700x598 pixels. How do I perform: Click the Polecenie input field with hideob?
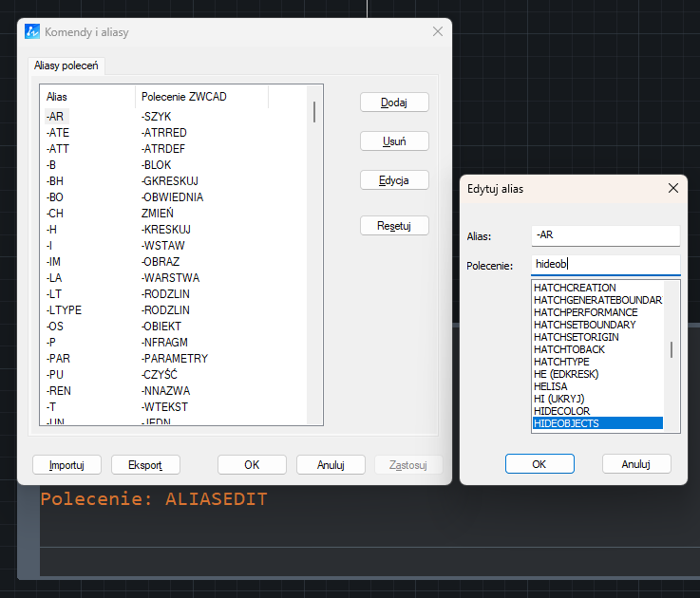point(605,264)
